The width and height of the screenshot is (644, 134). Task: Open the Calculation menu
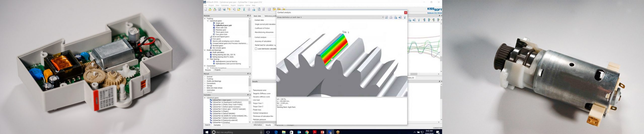tap(225, 5)
